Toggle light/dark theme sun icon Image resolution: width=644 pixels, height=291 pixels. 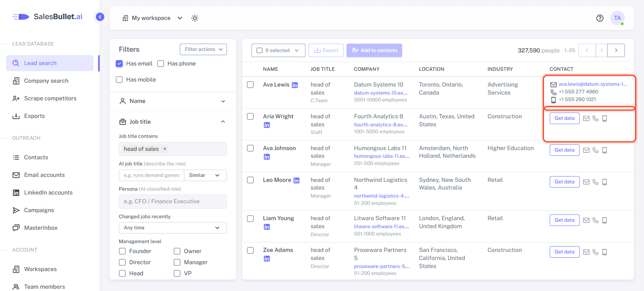click(195, 18)
